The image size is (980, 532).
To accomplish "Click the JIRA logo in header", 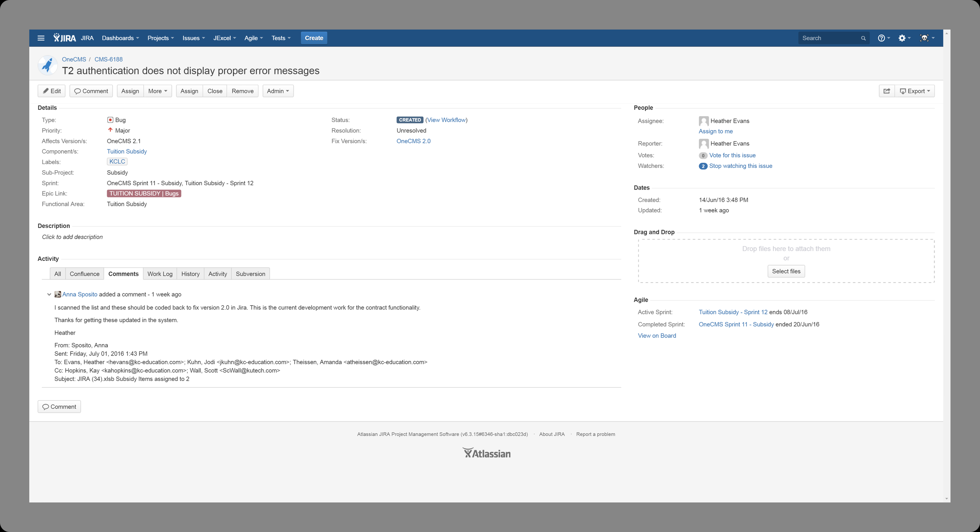I will click(65, 38).
